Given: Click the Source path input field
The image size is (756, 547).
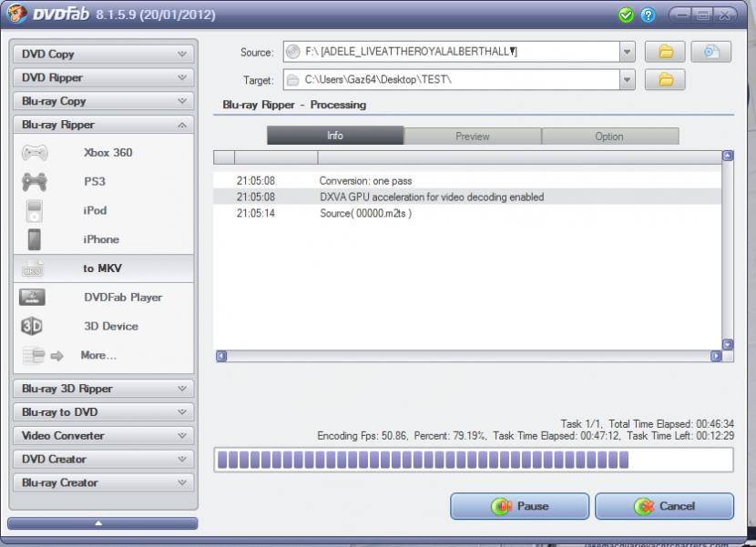Looking at the screenshot, I should click(x=452, y=52).
